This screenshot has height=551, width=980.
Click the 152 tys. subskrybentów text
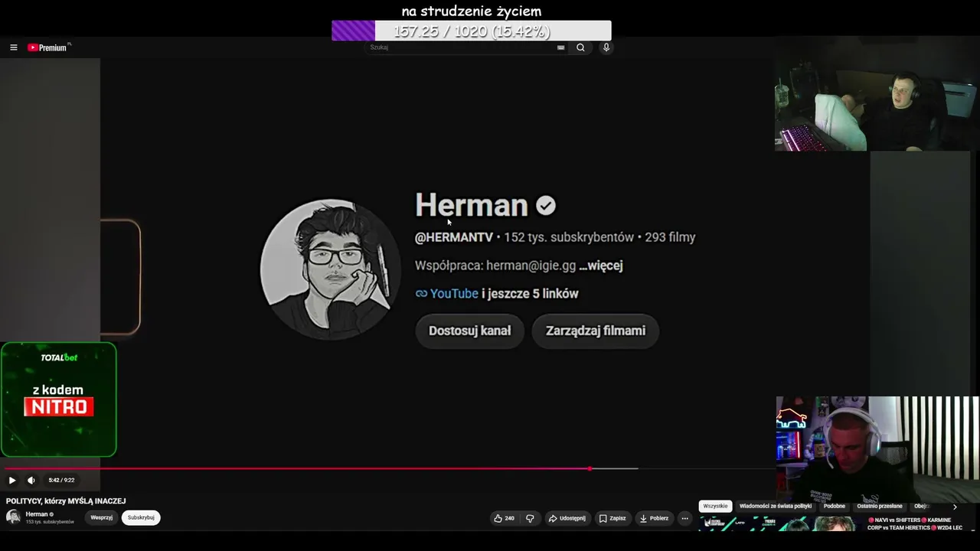coord(569,237)
